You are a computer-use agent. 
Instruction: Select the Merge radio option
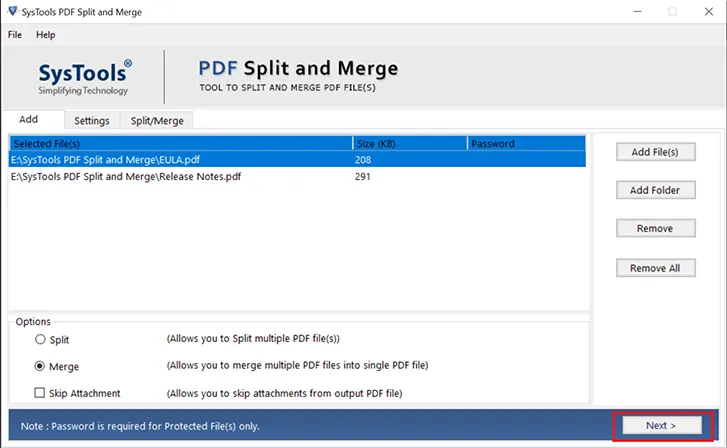click(40, 366)
